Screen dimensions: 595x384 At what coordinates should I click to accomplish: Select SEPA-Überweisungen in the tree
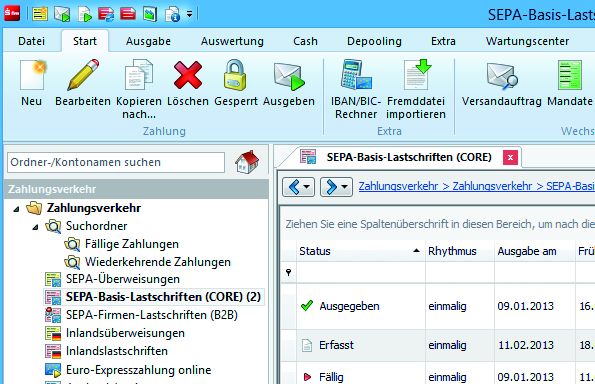coord(123,279)
